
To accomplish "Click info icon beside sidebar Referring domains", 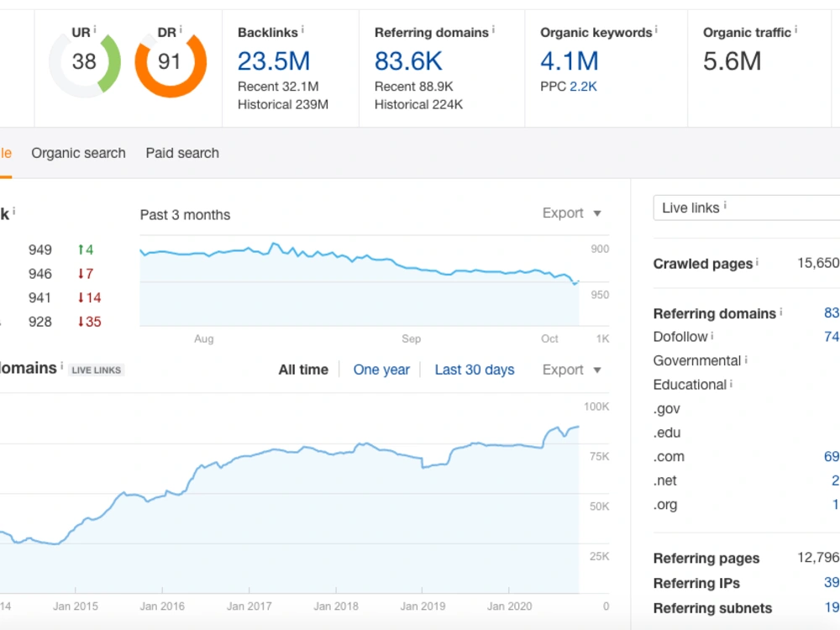I will point(780,312).
